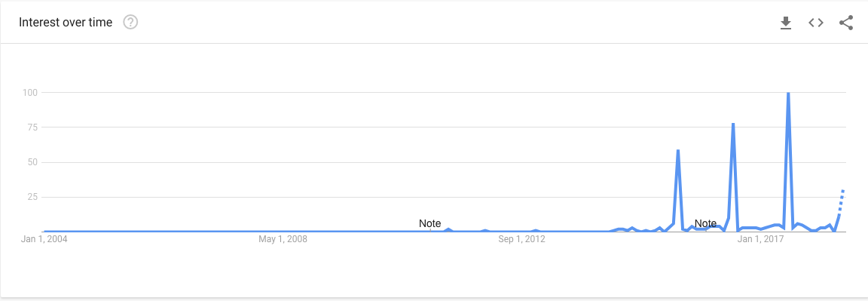Open help question mark next to title
The height and width of the screenshot is (301, 868).
point(130,22)
